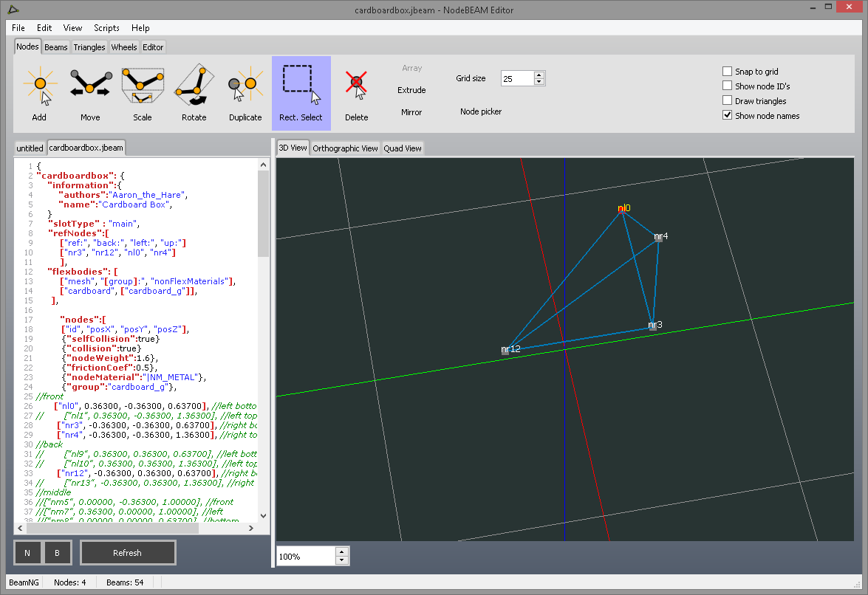
Task: Choose the Scale tool
Action: coord(142,92)
